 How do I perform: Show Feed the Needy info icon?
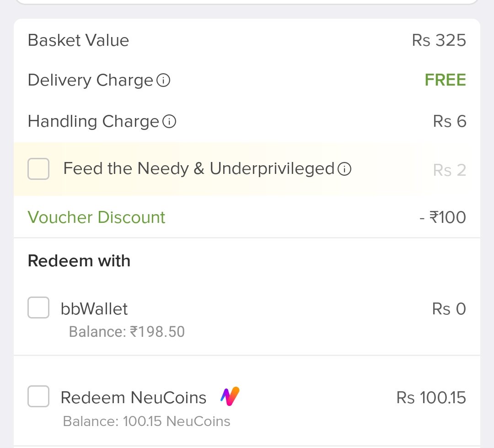coord(344,169)
